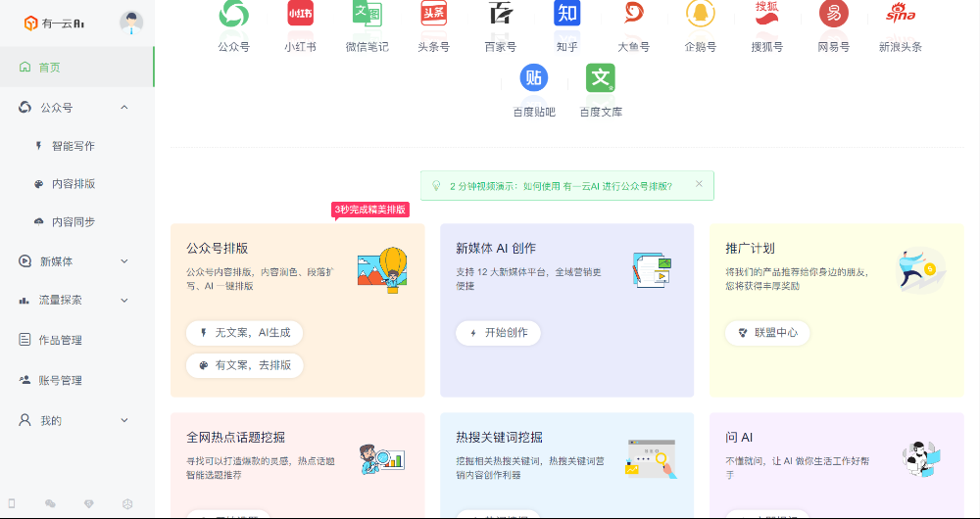Open the 公众号 platform icon
The image size is (980, 519).
click(x=234, y=14)
